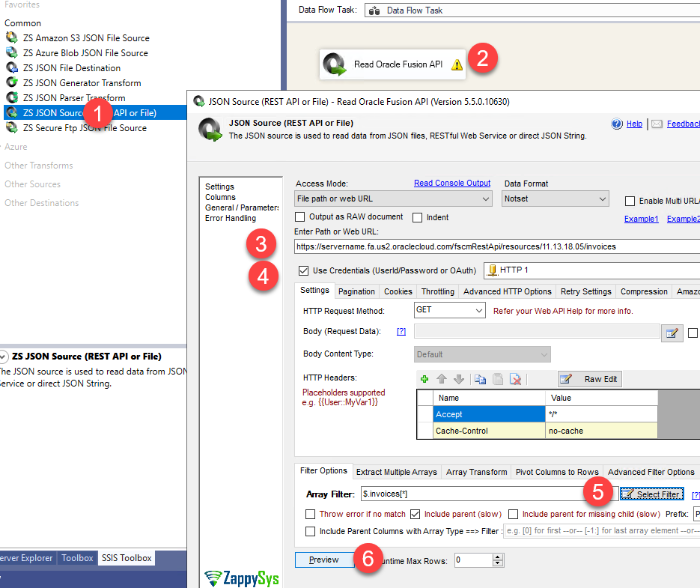700x588 pixels.
Task: Click the Select Filter button
Action: (652, 494)
